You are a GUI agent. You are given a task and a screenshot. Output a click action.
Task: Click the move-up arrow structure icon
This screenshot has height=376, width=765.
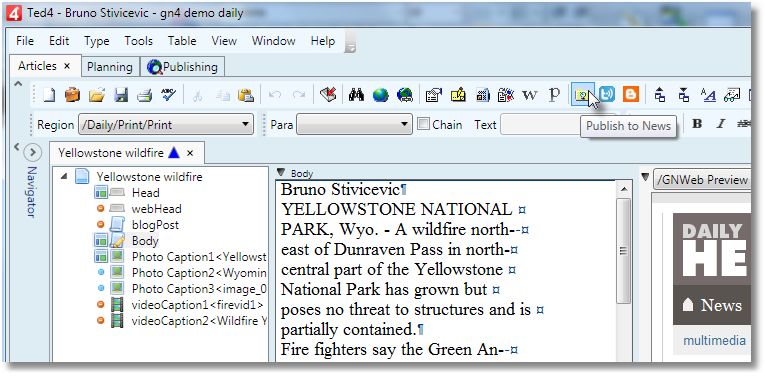pos(660,94)
